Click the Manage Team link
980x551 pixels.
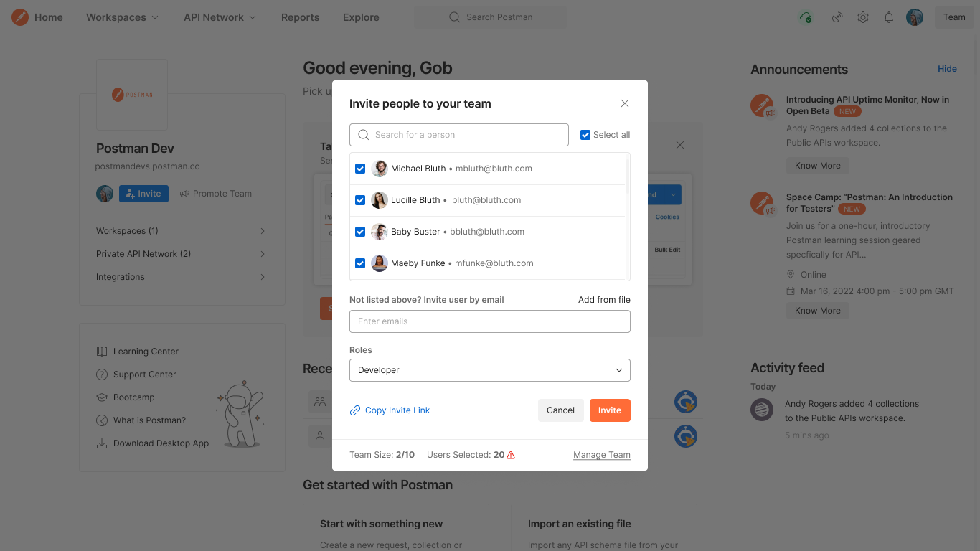(x=601, y=455)
